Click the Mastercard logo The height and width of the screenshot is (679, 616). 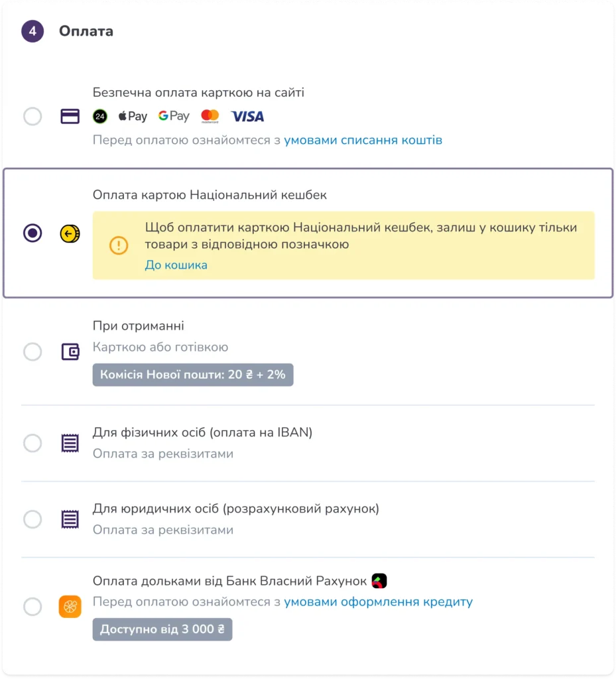point(210,117)
